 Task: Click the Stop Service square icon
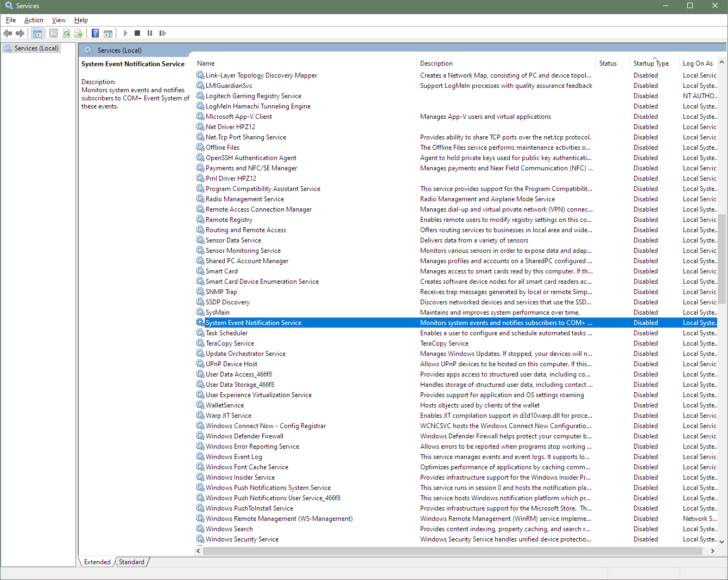pyautogui.click(x=137, y=33)
